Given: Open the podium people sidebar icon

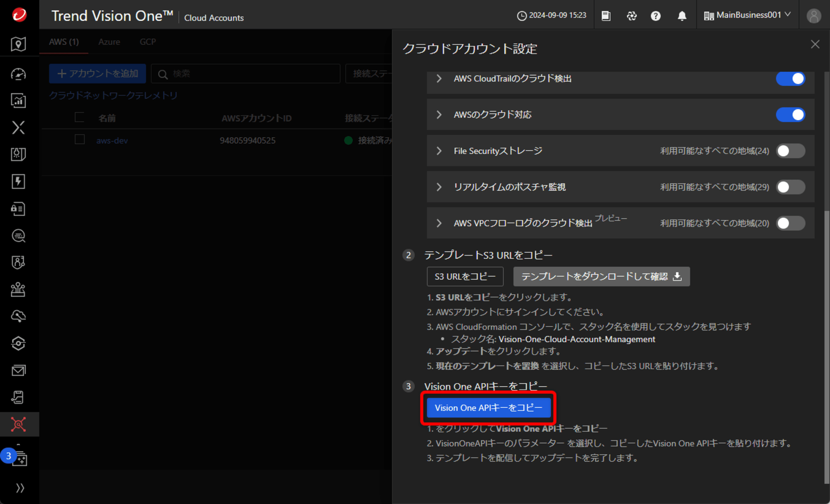Looking at the screenshot, I should tap(18, 290).
